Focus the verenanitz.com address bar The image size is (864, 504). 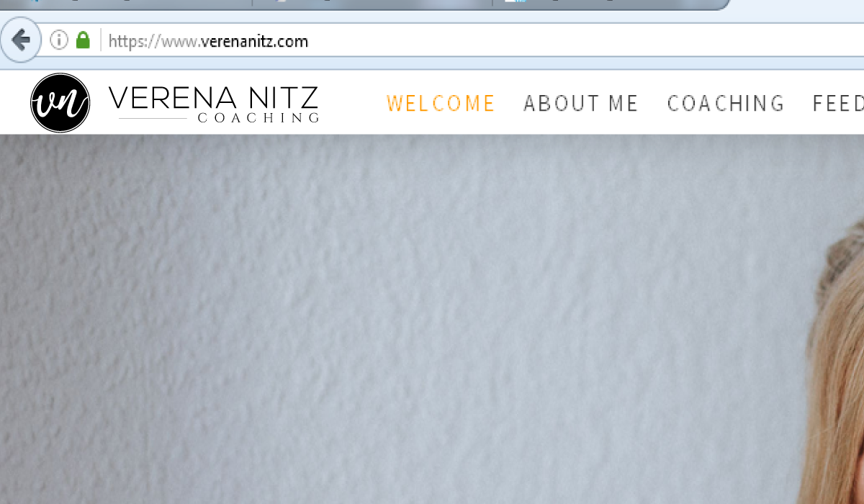click(x=482, y=41)
